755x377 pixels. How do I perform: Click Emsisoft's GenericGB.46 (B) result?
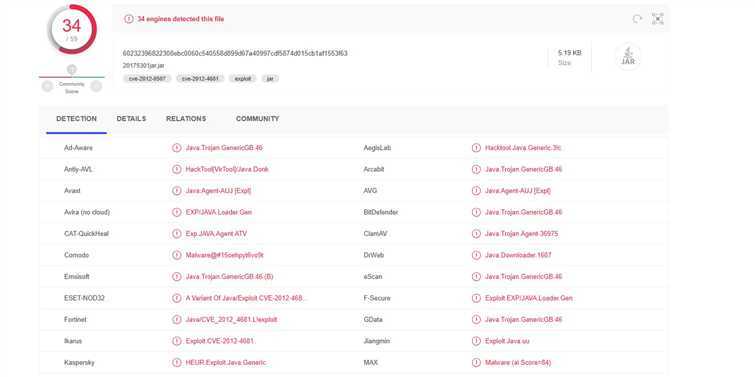[x=229, y=276]
